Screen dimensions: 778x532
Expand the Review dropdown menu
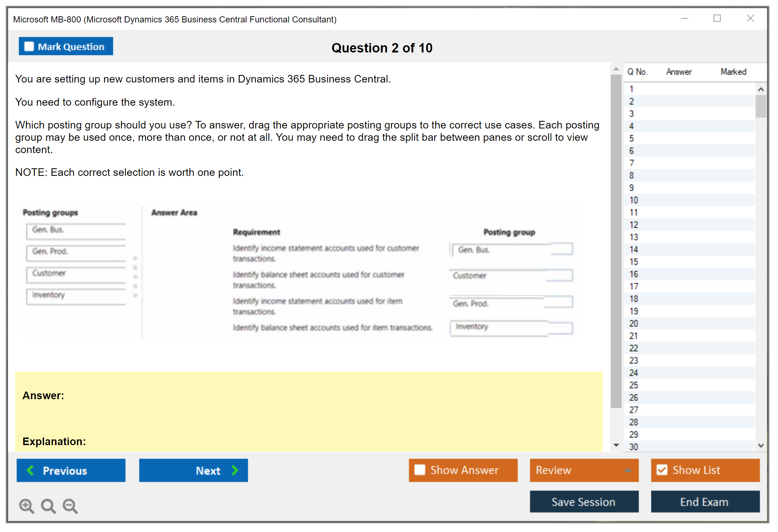click(628, 470)
